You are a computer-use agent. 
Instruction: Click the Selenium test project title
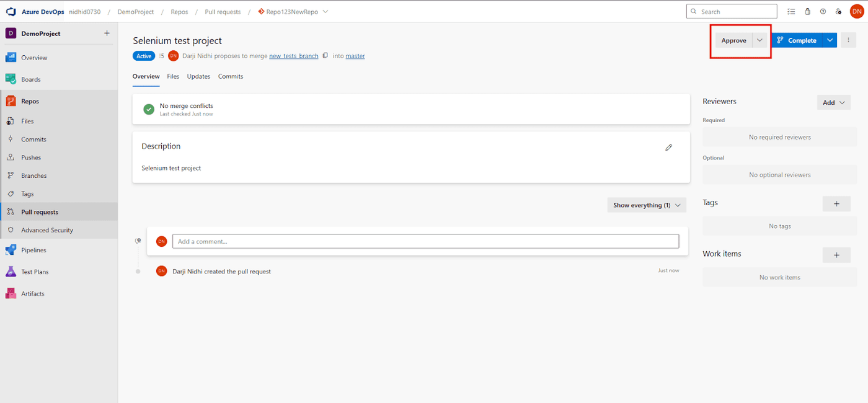point(177,40)
